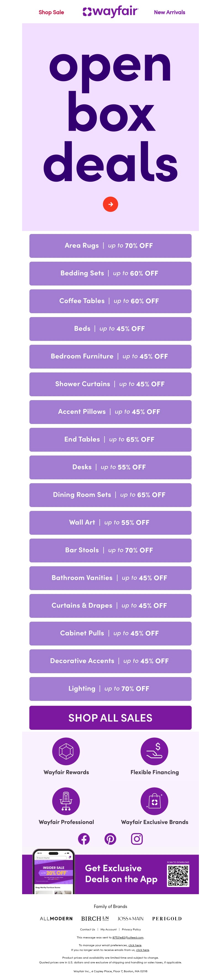Click the QR code to download app
Viewport: 221px width, 980px height.
tap(178, 875)
